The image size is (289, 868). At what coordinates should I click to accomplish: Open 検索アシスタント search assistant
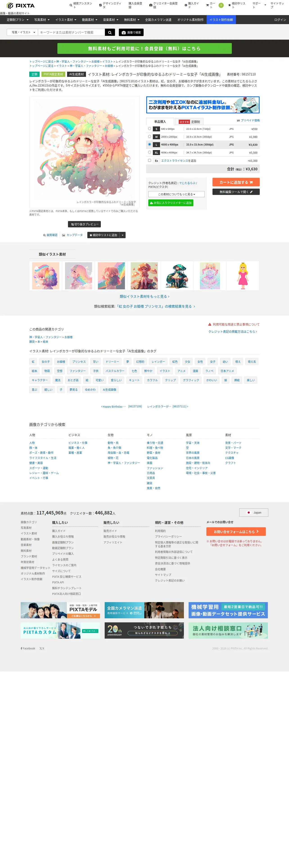tap(81, 5)
